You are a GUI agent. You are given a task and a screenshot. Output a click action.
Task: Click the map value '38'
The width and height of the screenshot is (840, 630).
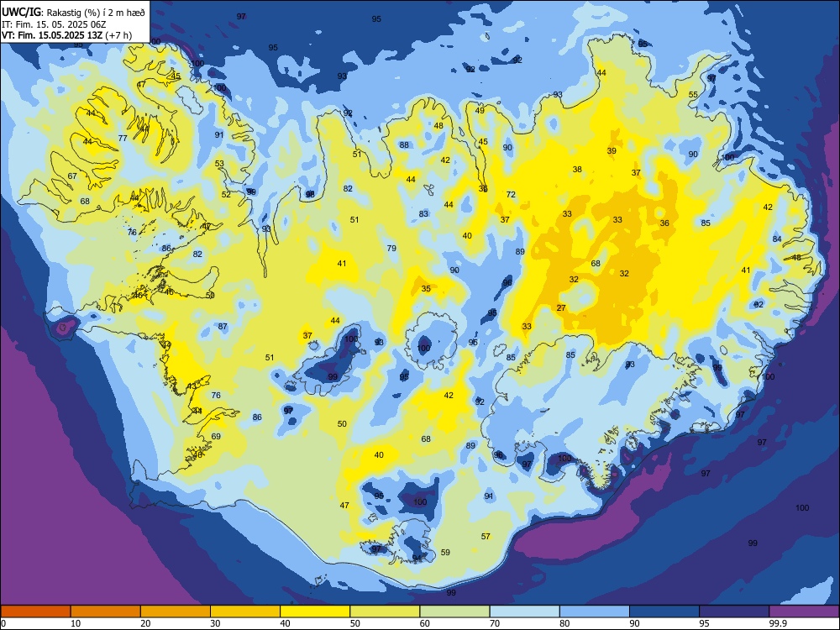pyautogui.click(x=577, y=170)
